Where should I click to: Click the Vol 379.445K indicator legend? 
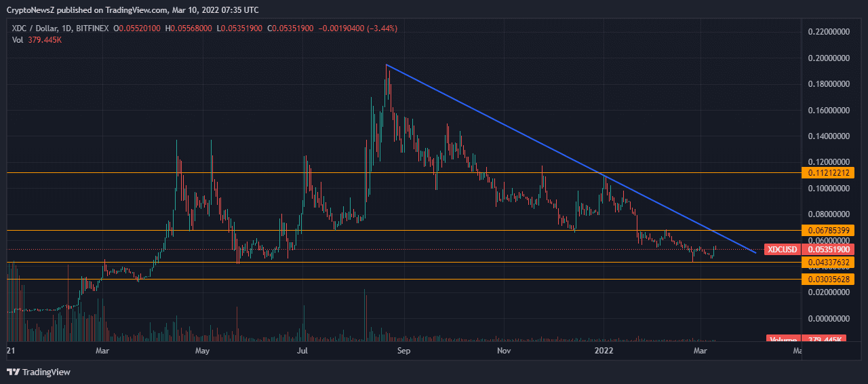click(x=37, y=40)
